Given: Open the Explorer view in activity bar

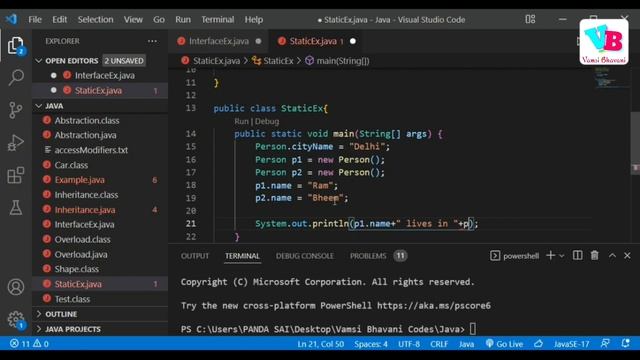Looking at the screenshot, I should [x=16, y=45].
